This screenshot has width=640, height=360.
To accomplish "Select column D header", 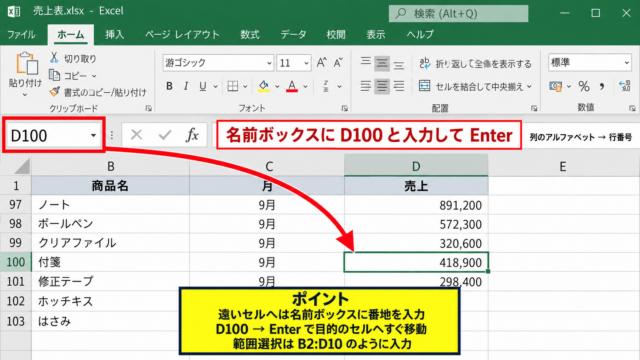I will pyautogui.click(x=416, y=166).
